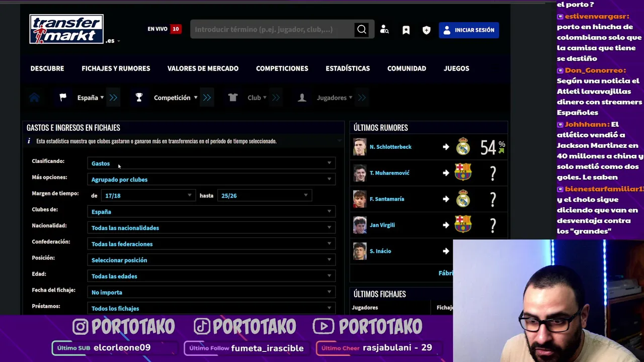Open the COMPETICIONES menu
644x362 pixels.
(x=282, y=68)
